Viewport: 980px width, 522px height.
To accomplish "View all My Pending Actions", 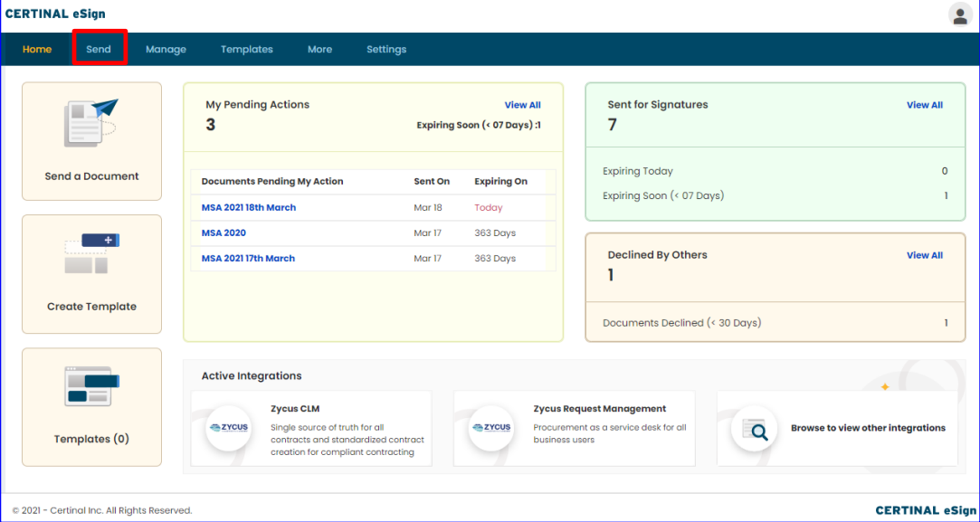I will tap(522, 105).
